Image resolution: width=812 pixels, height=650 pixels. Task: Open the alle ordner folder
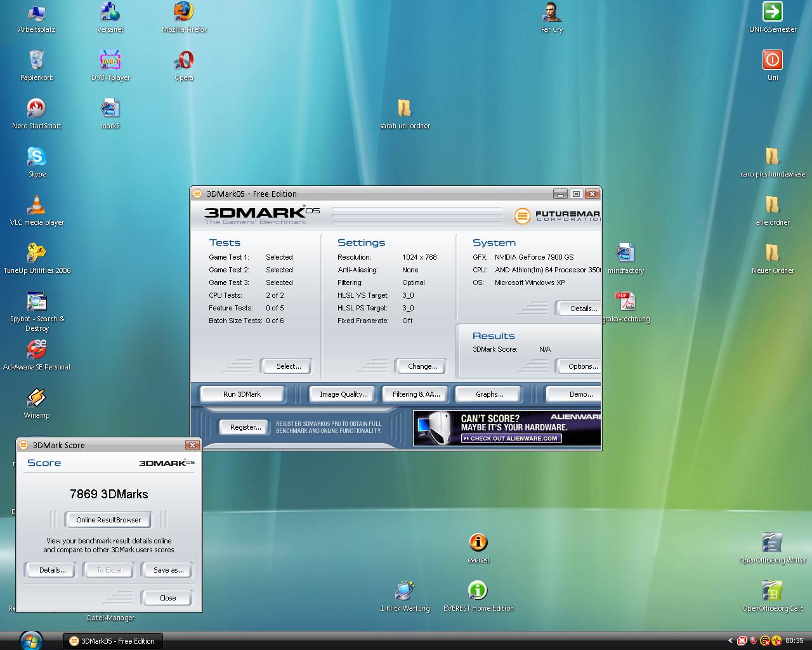773,211
